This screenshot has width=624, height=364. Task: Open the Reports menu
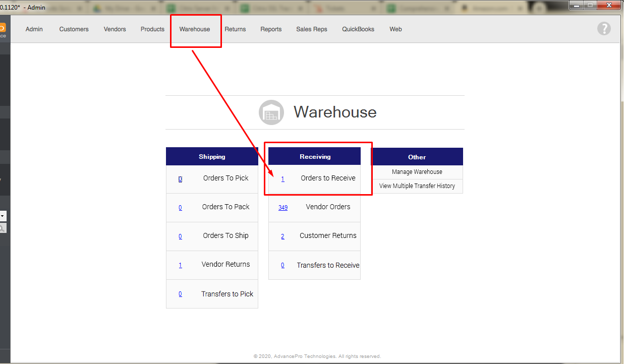(271, 29)
